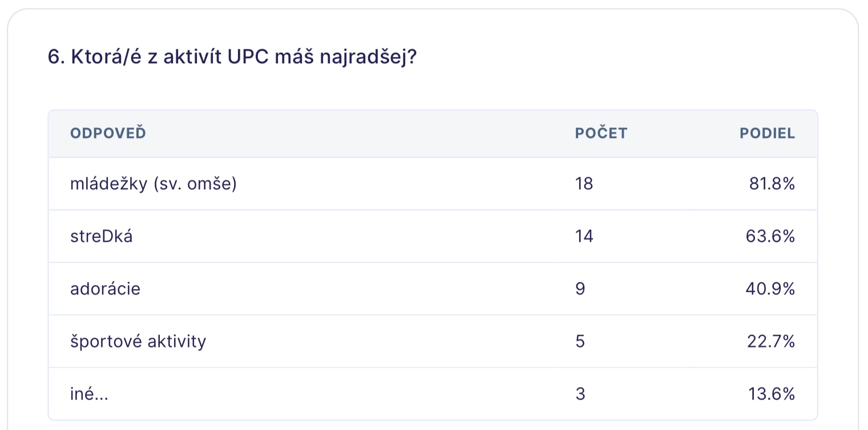The image size is (868, 430).
Task: Click the question number 6 in the heading
Action: pos(54,58)
